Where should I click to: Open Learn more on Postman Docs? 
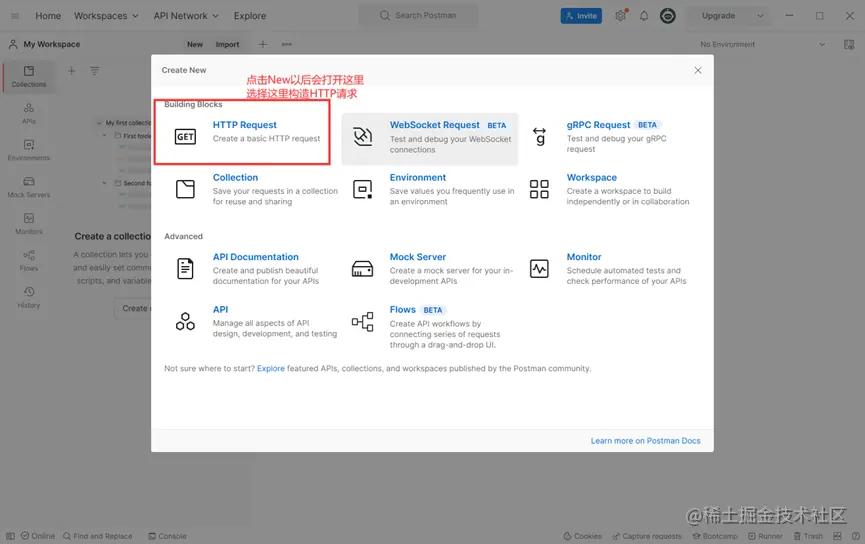(x=645, y=440)
